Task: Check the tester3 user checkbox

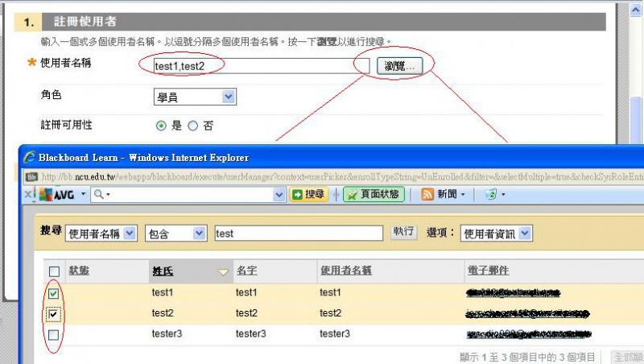Action: point(54,333)
